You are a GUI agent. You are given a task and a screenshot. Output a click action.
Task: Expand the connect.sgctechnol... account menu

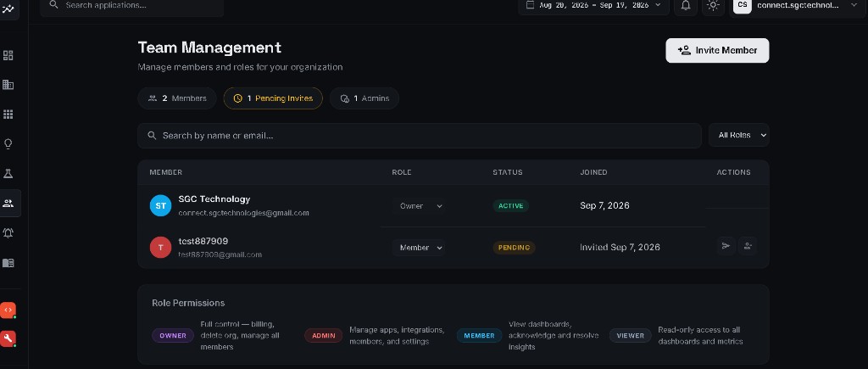point(797,6)
